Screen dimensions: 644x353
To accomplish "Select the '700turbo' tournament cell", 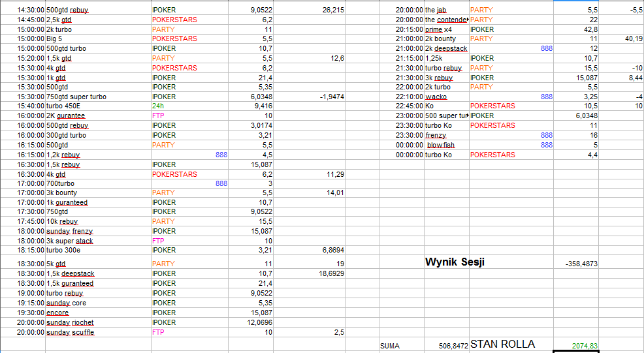I will pyautogui.click(x=98, y=183).
